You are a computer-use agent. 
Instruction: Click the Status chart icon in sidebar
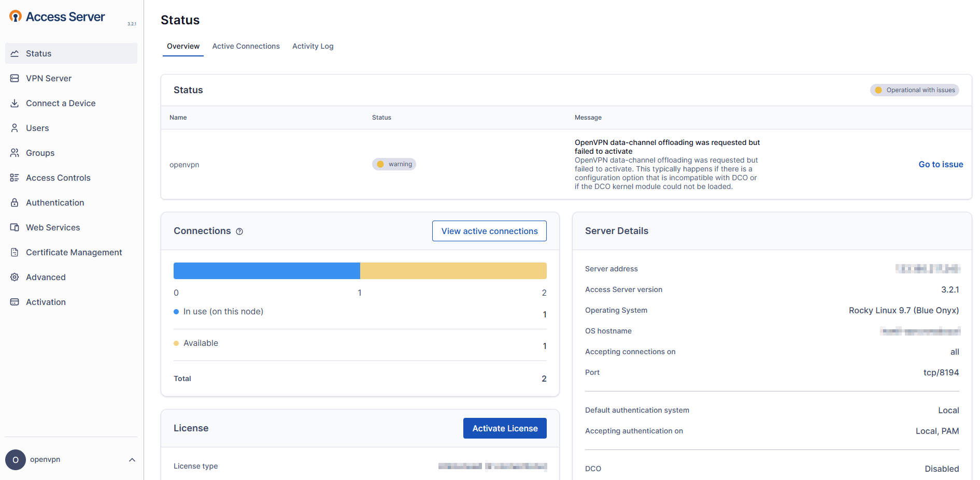[15, 53]
